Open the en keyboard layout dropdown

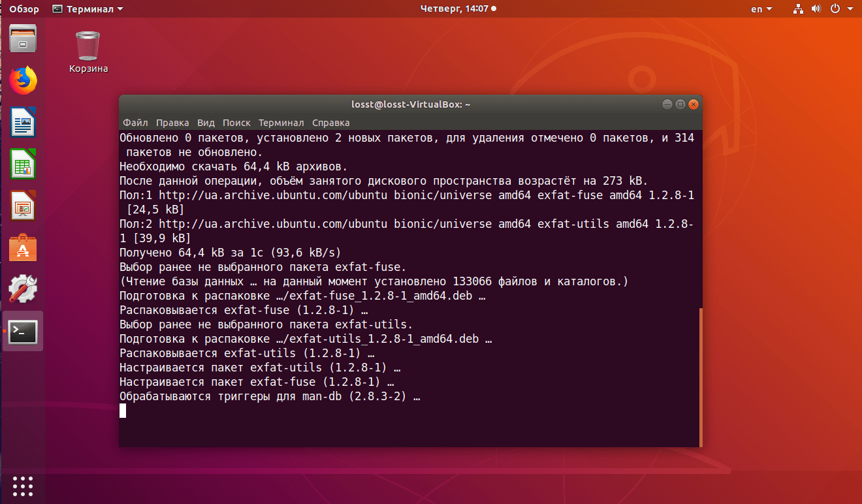(x=761, y=9)
